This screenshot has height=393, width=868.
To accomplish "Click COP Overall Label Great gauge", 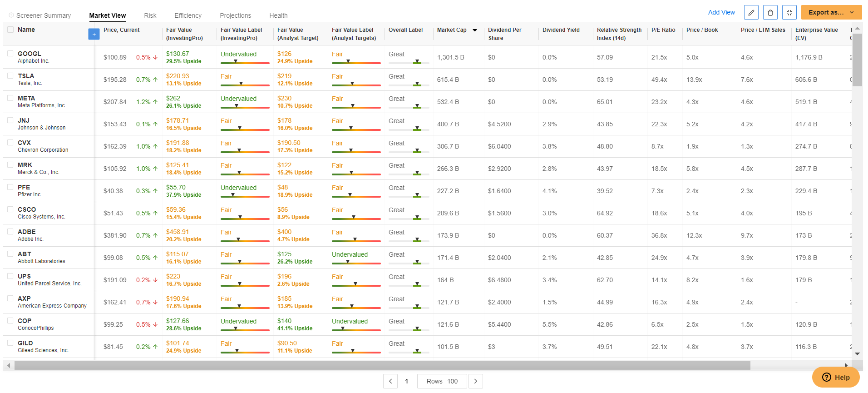I will [409, 329].
